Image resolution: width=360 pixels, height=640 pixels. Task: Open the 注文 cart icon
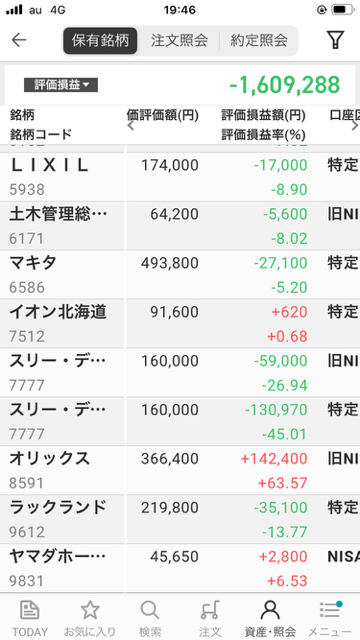point(210,610)
